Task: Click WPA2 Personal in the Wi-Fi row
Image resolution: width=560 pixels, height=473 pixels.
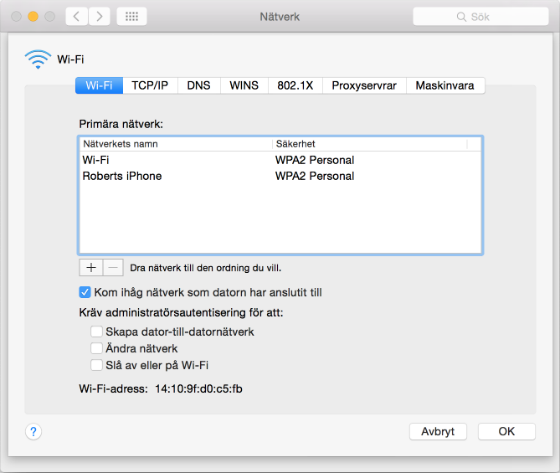Action: tap(315, 160)
